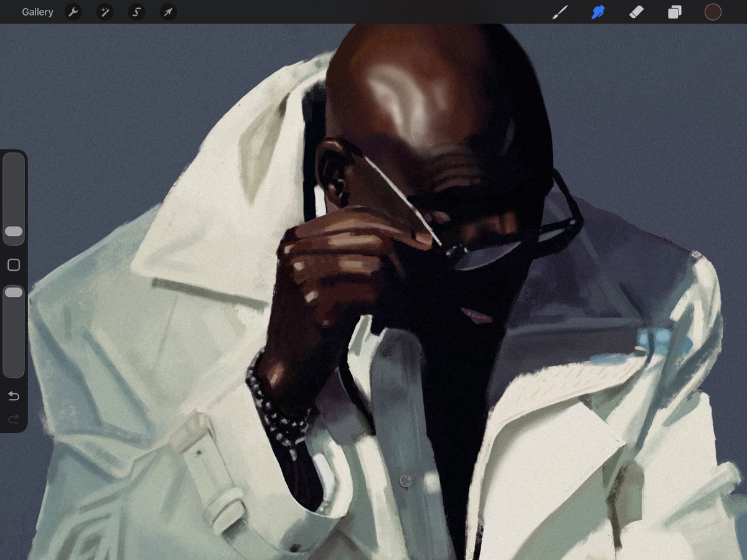Select the Eraser tool
Viewport: 747px width, 560px height.
(x=636, y=12)
